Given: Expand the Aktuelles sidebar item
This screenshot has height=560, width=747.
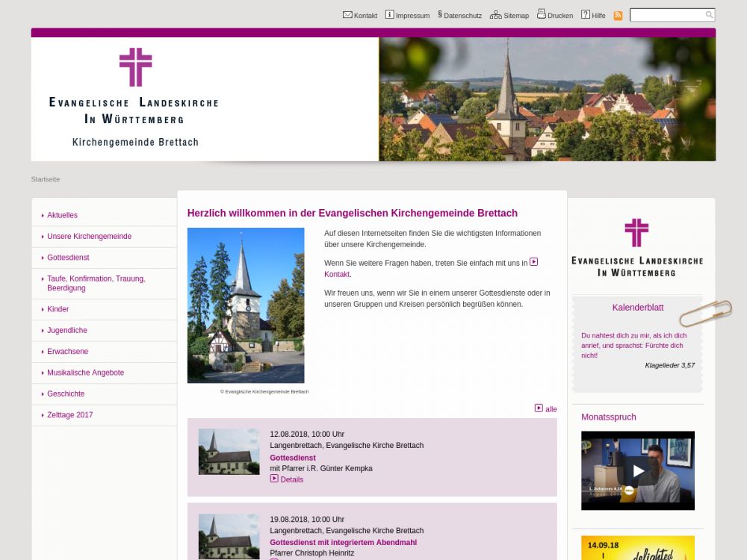Looking at the screenshot, I should [x=62, y=215].
